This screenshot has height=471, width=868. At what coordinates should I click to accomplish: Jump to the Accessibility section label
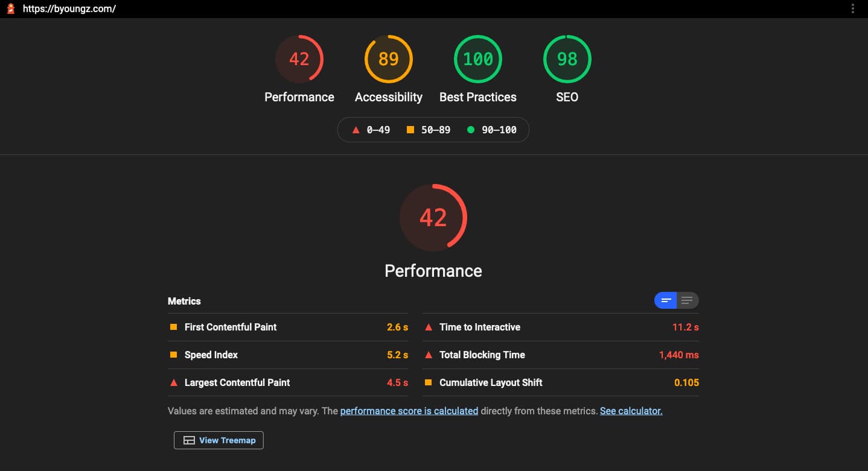[388, 97]
